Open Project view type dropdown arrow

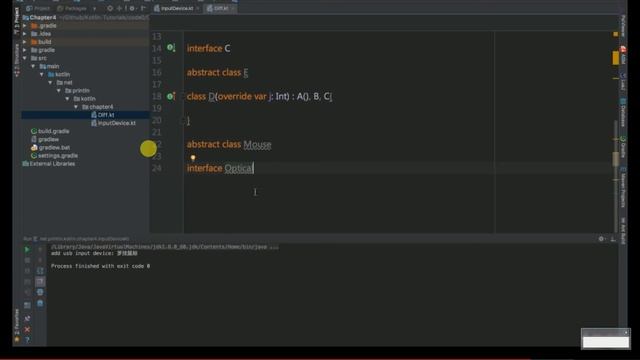coord(95,8)
